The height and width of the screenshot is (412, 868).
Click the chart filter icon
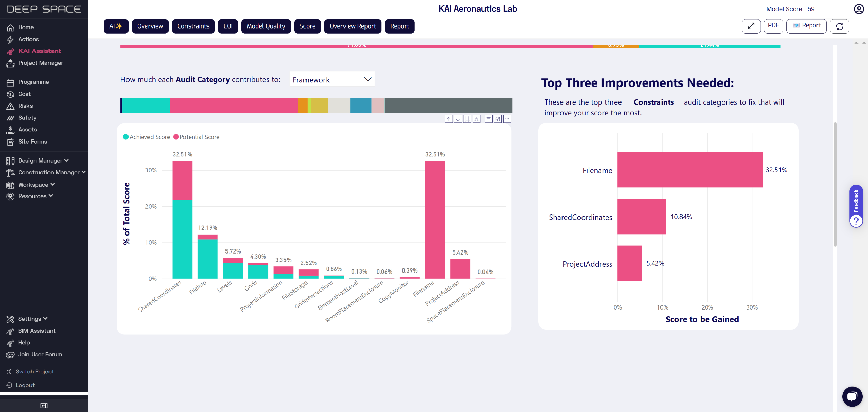click(x=488, y=119)
